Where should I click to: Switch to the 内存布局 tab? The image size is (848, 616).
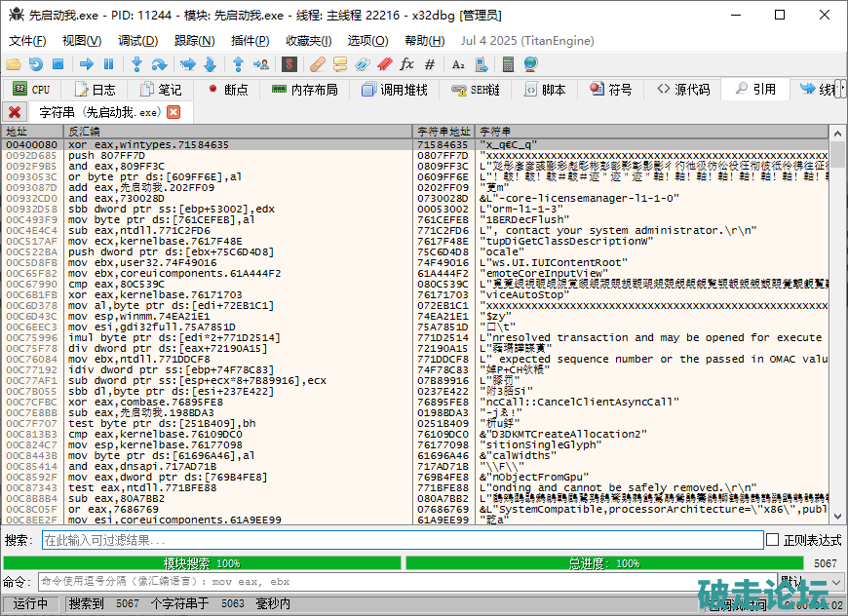pos(305,89)
